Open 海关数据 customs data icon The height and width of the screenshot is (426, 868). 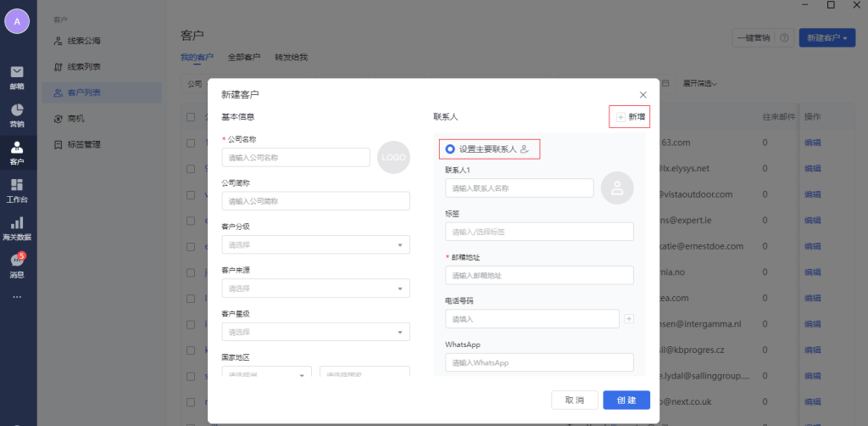click(x=17, y=227)
